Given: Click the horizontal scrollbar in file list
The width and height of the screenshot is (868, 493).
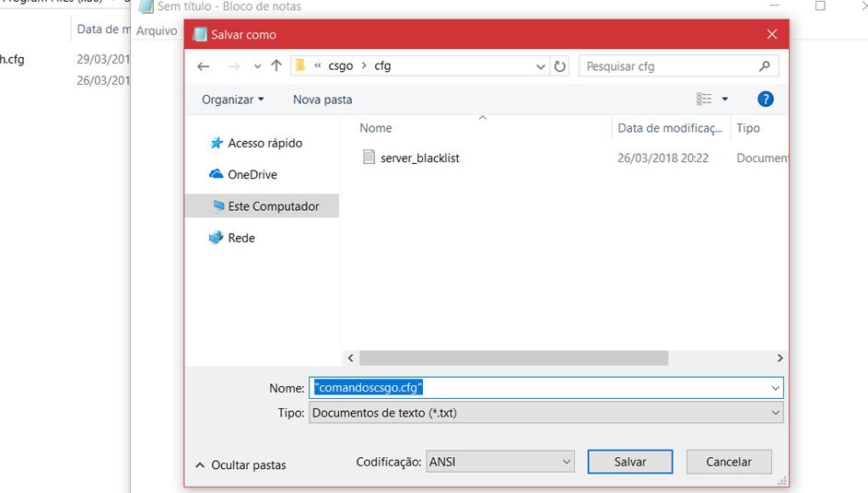Looking at the screenshot, I should (513, 358).
